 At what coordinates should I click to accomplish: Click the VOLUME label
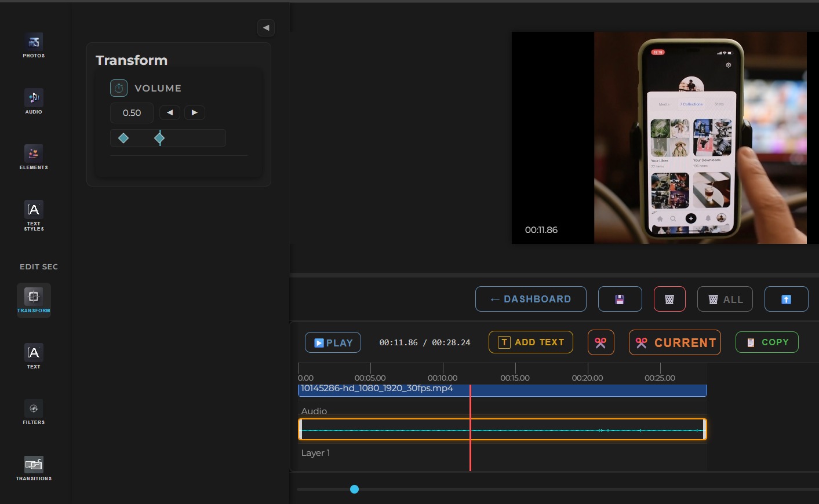coord(158,88)
